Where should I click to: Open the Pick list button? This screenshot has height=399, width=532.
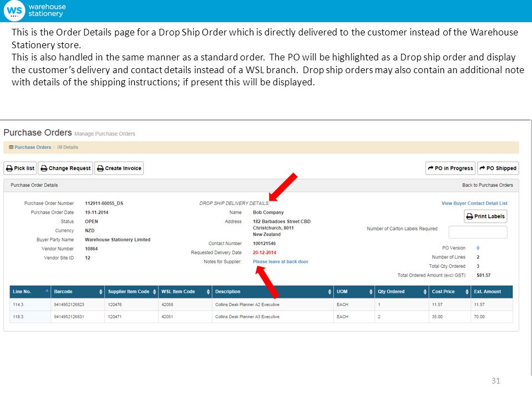tap(20, 168)
